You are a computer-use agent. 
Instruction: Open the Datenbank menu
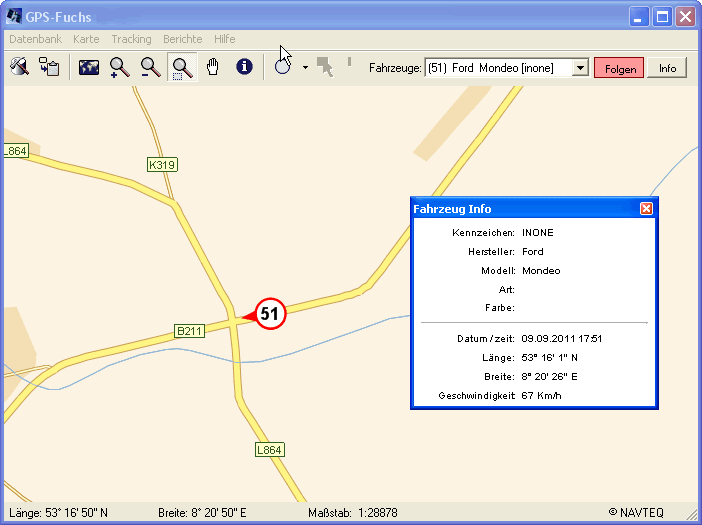(x=35, y=39)
